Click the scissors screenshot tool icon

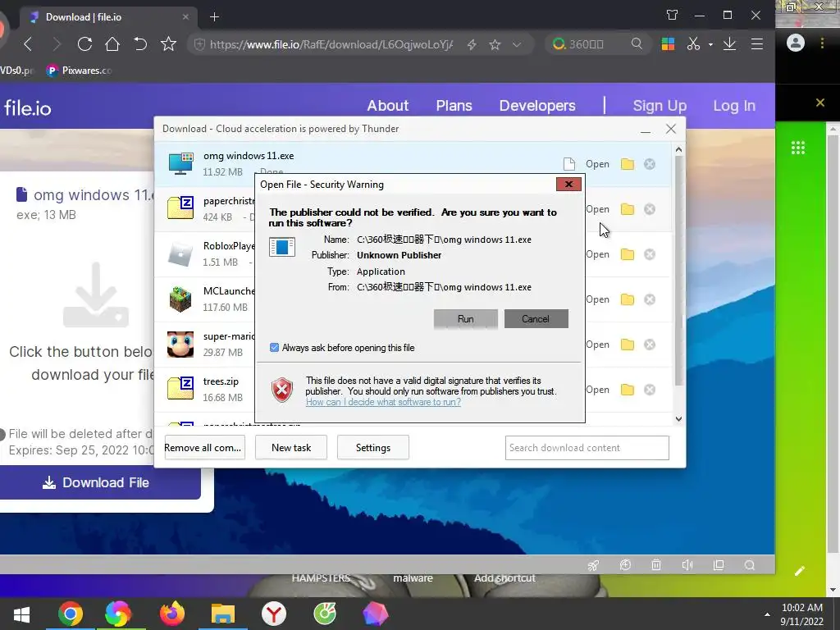click(693, 44)
